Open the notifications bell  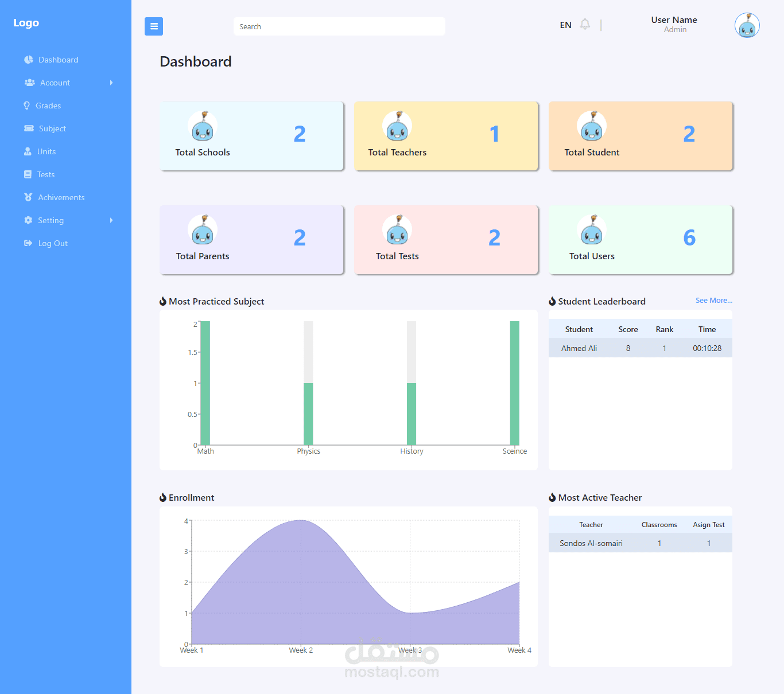pyautogui.click(x=585, y=24)
